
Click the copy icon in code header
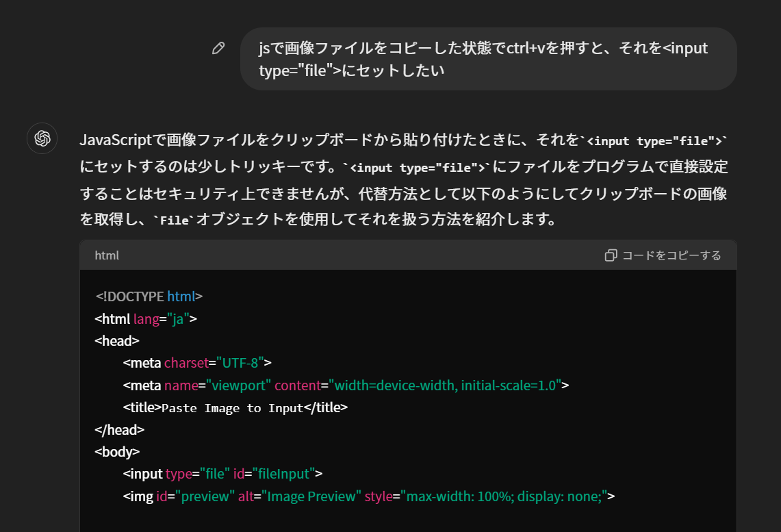611,255
